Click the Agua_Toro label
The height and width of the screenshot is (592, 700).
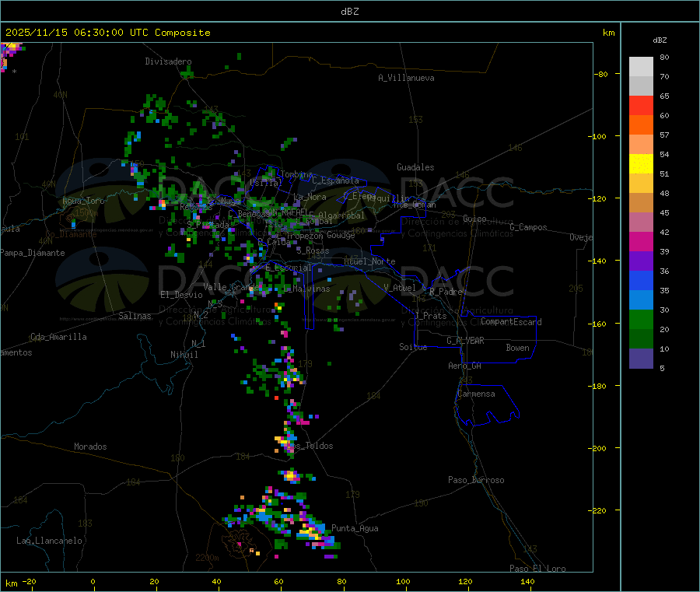83,201
